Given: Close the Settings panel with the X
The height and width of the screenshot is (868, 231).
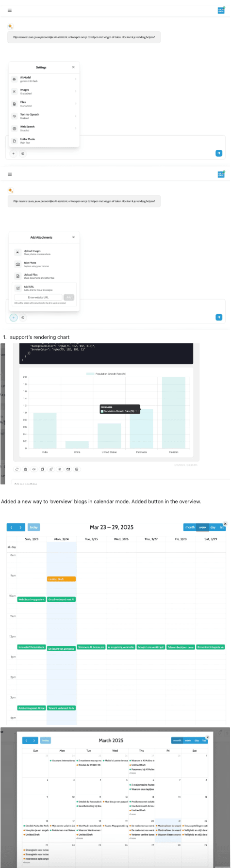Looking at the screenshot, I should (x=73, y=67).
